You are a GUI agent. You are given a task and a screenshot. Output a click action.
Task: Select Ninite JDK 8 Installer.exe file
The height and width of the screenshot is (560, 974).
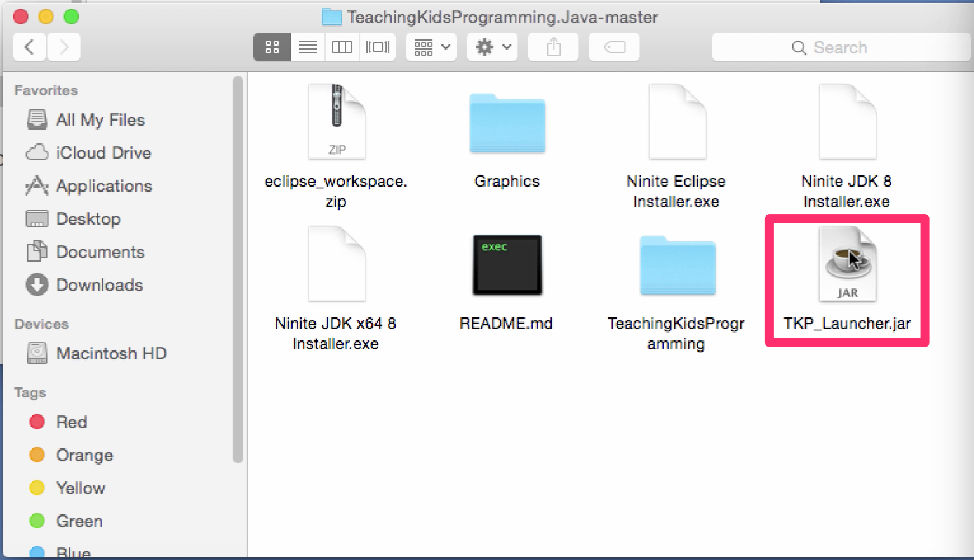(847, 123)
